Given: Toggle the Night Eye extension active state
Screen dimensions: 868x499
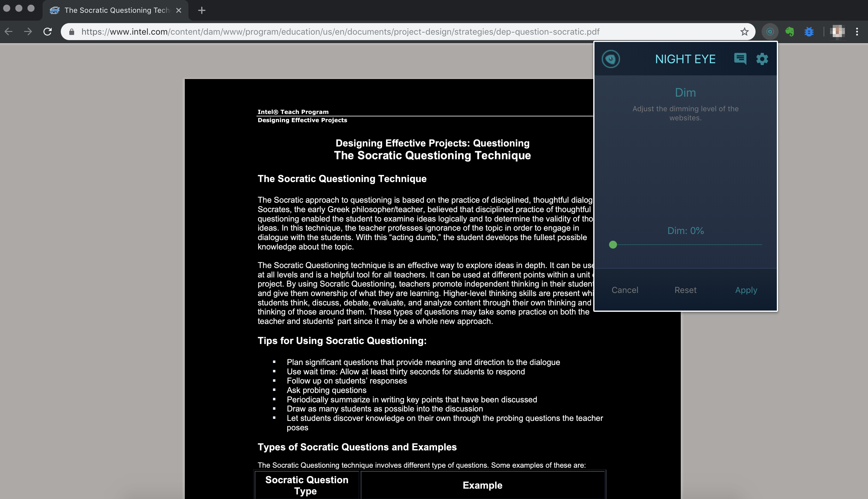Looking at the screenshot, I should point(611,59).
